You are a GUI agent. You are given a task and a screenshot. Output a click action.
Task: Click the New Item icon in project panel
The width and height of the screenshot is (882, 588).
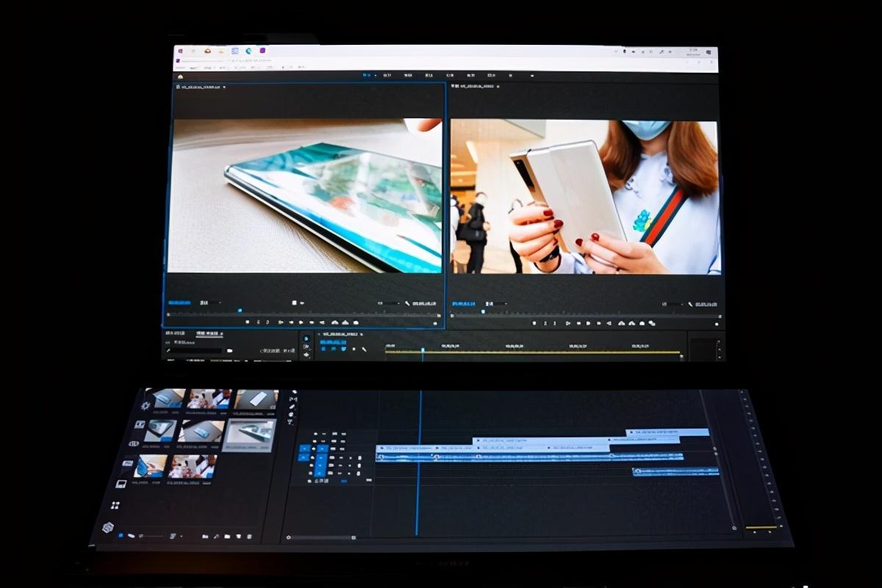[238, 537]
